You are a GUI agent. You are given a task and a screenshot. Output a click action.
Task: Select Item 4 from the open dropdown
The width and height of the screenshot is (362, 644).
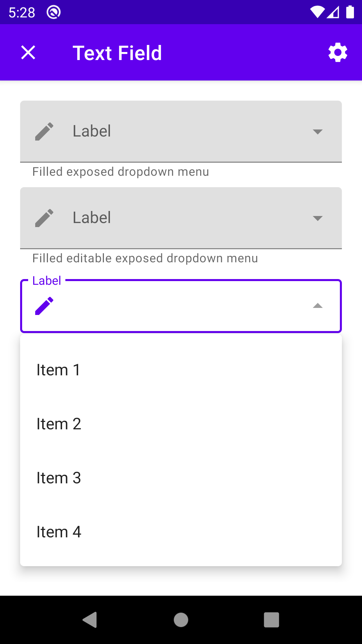(x=59, y=531)
